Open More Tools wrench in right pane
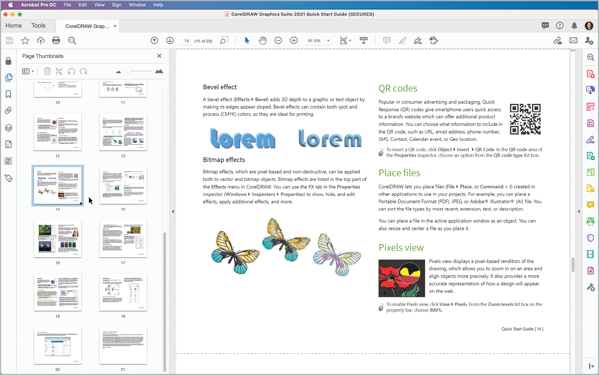Viewport: 599px width, 375px height. click(591, 287)
